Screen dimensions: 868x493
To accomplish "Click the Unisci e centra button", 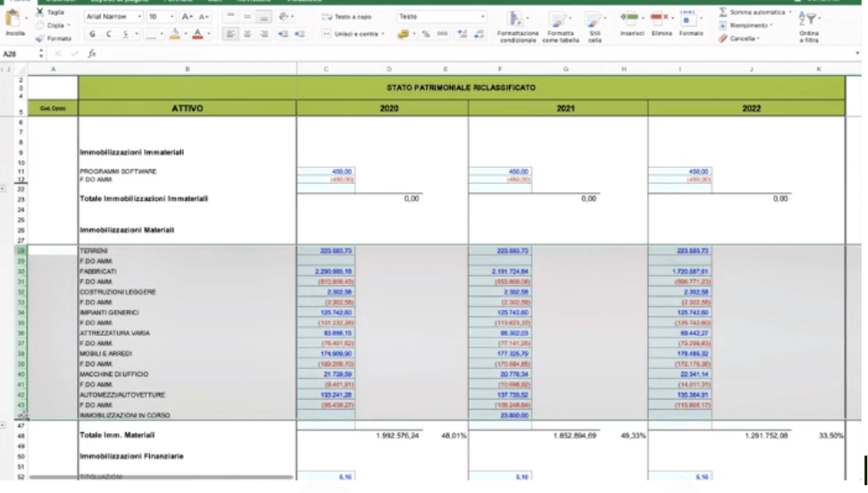I will pos(354,34).
